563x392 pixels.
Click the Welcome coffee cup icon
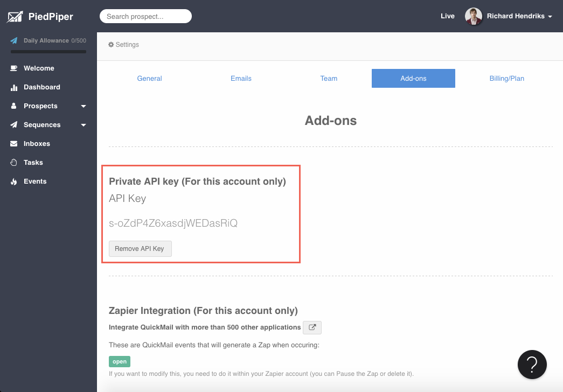tap(13, 68)
